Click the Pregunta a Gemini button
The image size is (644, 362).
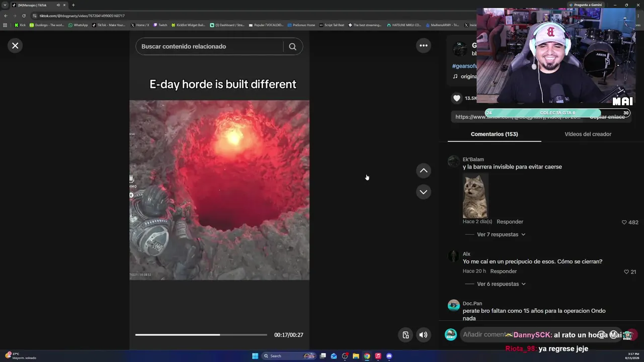(x=585, y=5)
